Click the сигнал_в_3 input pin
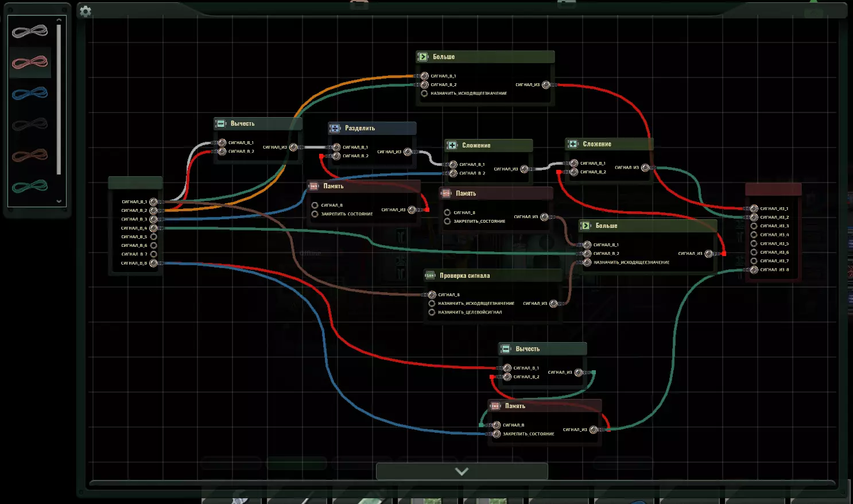This screenshot has width=853, height=504. click(x=153, y=219)
